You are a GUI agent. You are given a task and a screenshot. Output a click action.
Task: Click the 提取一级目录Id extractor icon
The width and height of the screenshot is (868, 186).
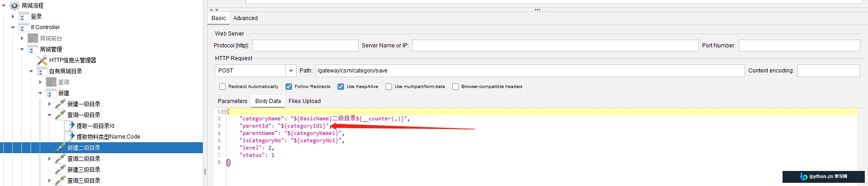coord(69,126)
